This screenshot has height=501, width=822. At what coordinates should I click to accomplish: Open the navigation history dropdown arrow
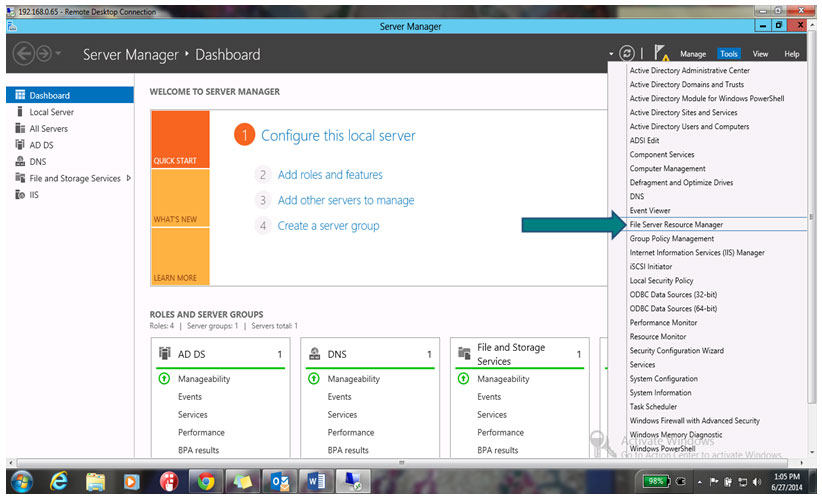pyautogui.click(x=58, y=53)
